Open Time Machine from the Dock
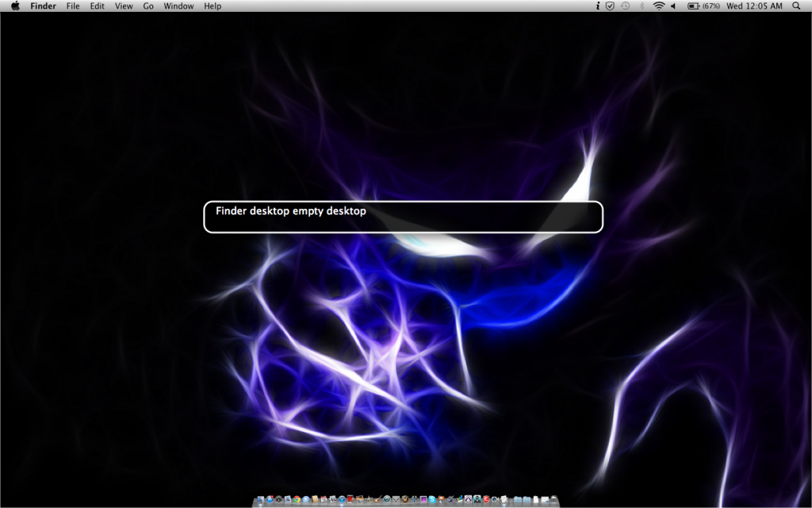The width and height of the screenshot is (812, 508). [387, 500]
